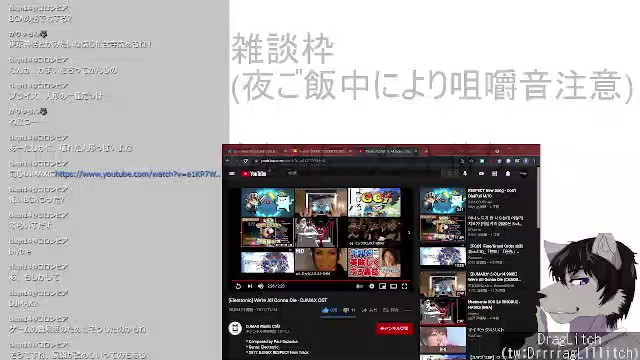Skip to next video in player
The width and height of the screenshot is (640, 360).
250,286
